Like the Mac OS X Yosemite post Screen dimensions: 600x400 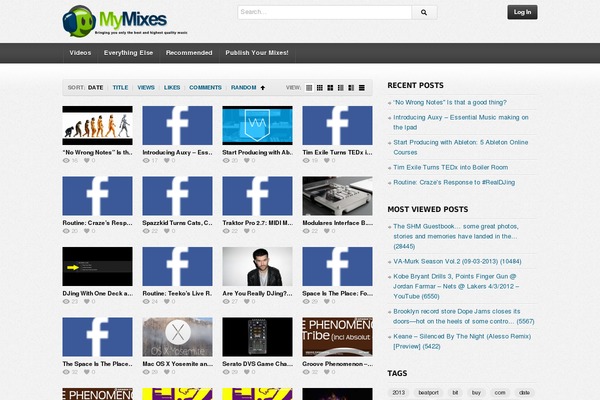click(x=167, y=372)
